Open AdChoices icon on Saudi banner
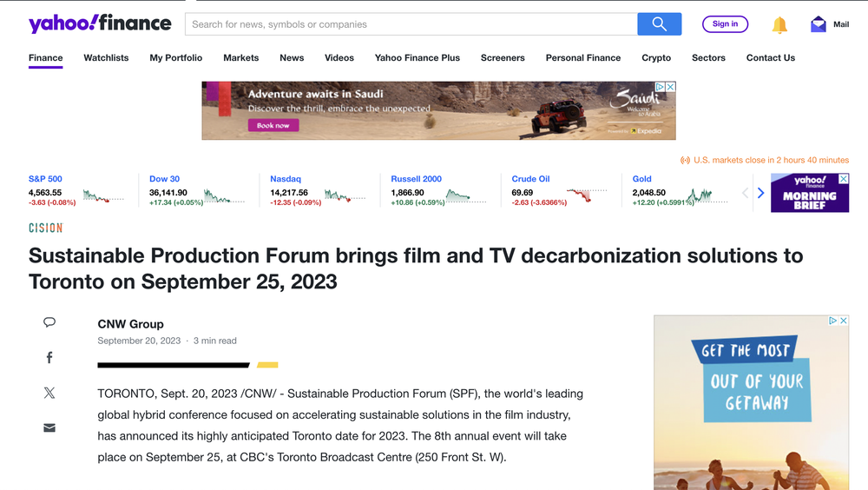 [x=660, y=87]
